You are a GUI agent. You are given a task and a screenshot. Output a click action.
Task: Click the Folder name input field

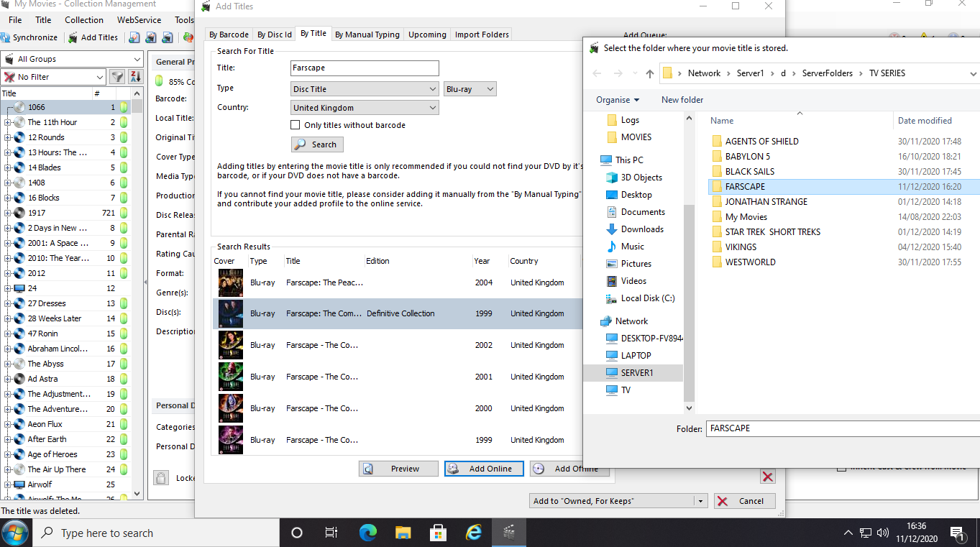click(843, 428)
